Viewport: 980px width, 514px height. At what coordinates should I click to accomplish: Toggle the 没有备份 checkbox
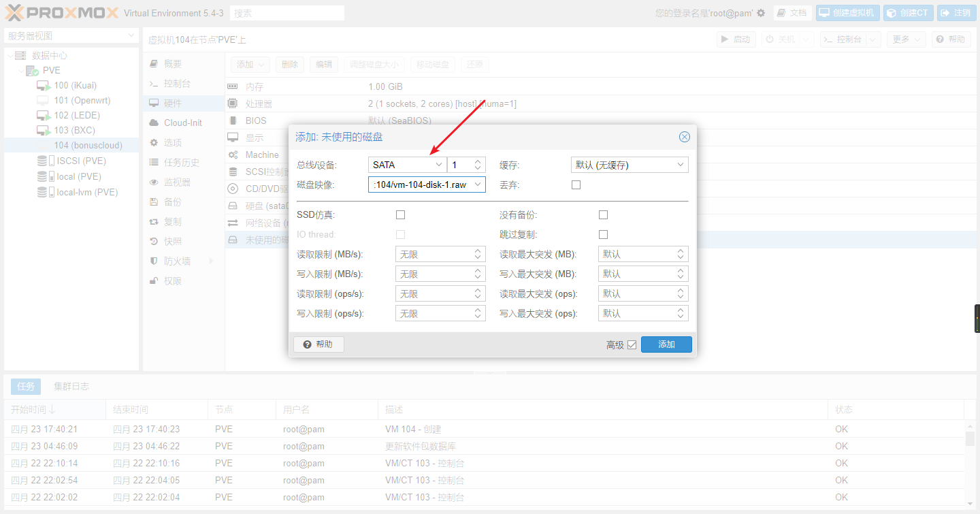(x=603, y=215)
